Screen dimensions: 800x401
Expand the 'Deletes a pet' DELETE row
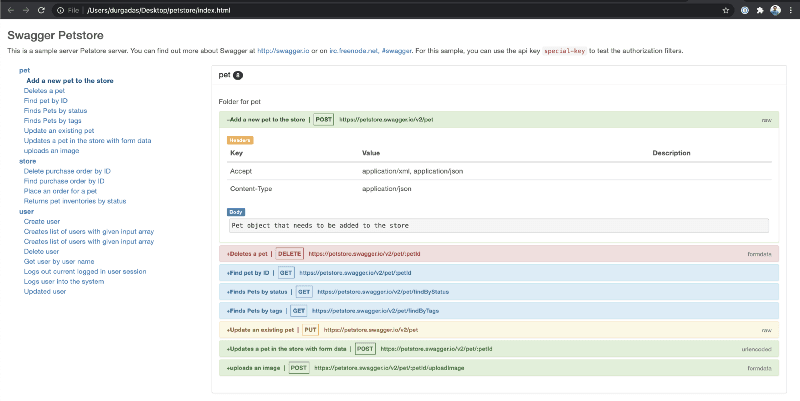coord(499,254)
